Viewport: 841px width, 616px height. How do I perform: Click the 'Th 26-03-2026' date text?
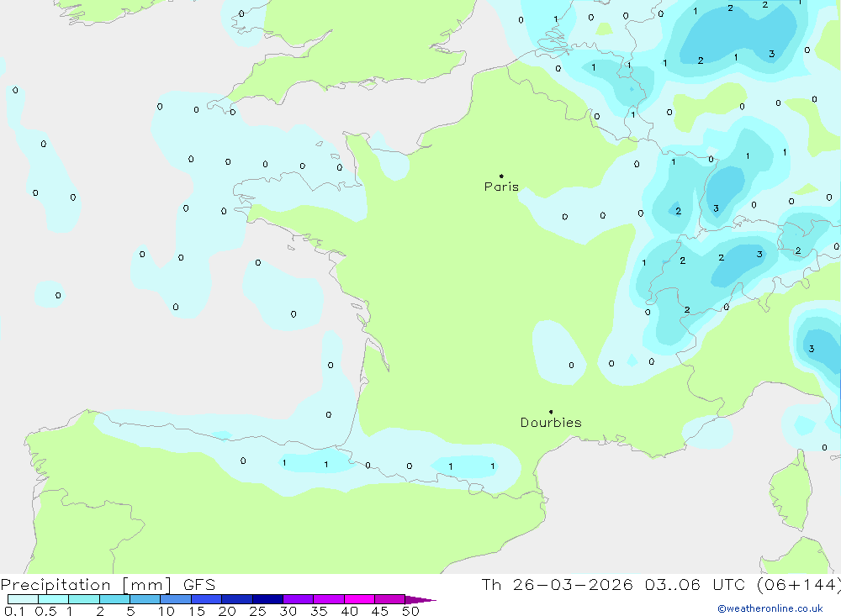point(557,585)
